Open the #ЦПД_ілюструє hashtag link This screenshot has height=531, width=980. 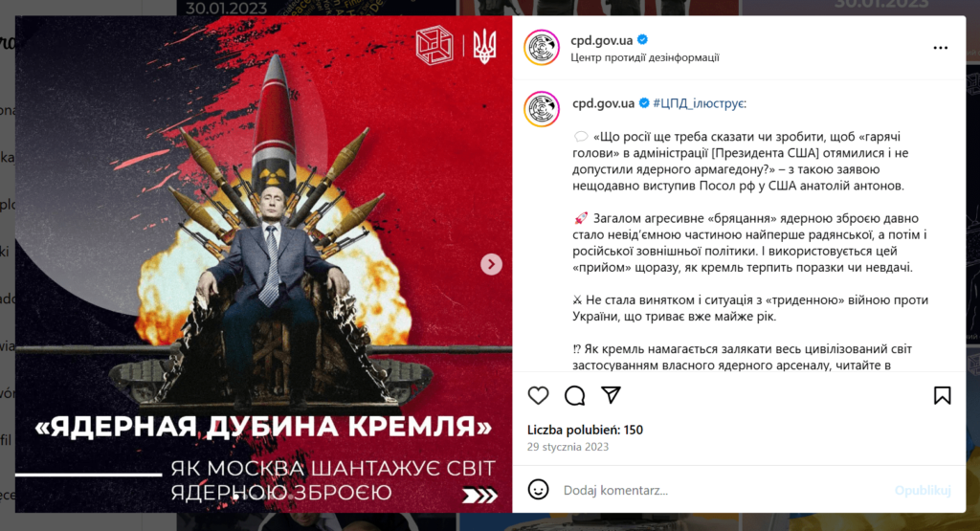click(699, 103)
